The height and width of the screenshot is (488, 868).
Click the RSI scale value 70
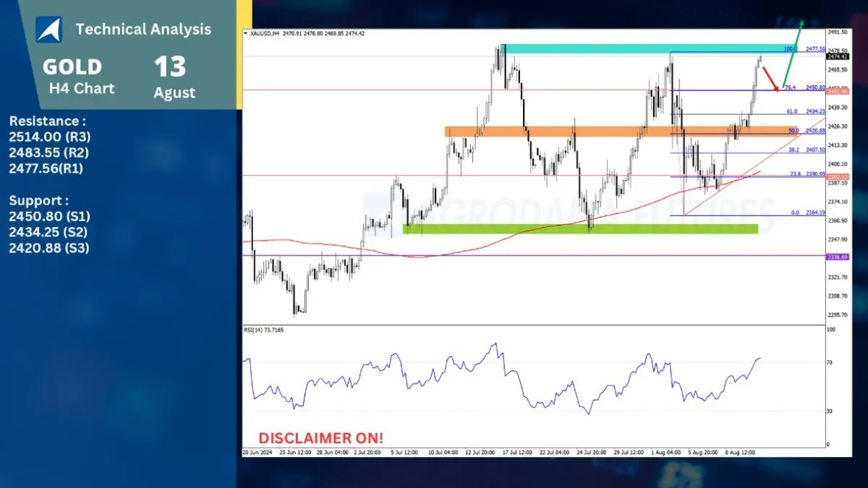[x=831, y=361]
